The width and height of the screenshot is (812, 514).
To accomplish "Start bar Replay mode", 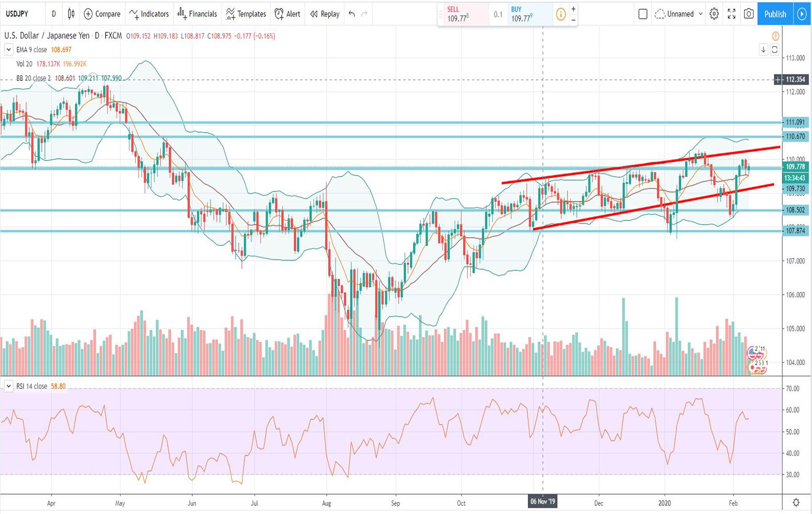I will point(324,14).
